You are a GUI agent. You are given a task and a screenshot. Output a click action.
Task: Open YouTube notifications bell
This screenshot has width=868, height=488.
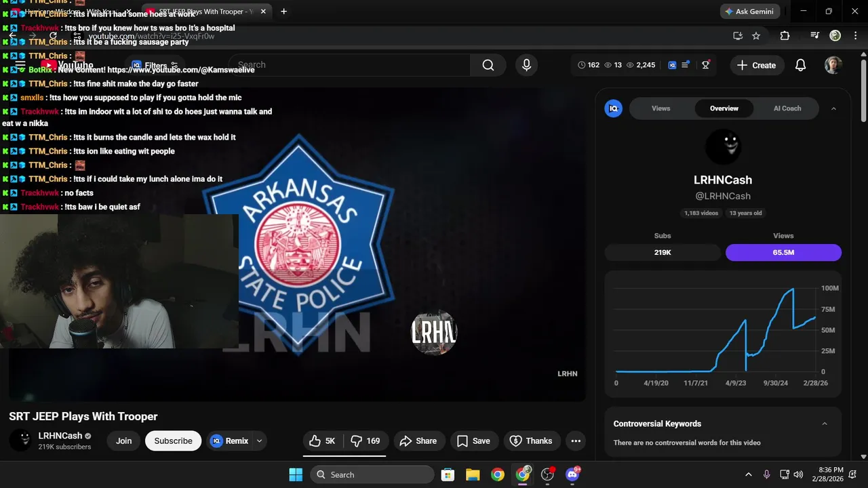pyautogui.click(x=800, y=65)
